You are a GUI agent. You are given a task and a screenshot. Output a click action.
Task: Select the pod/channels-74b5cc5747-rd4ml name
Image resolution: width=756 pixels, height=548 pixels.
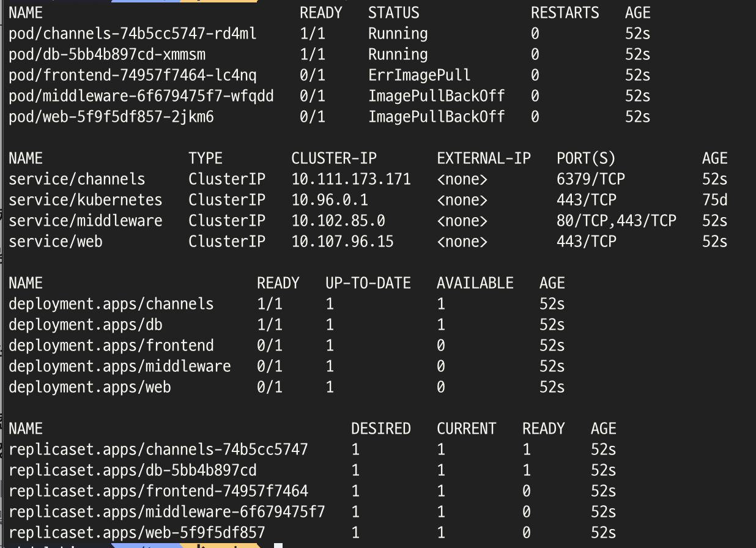click(x=133, y=34)
